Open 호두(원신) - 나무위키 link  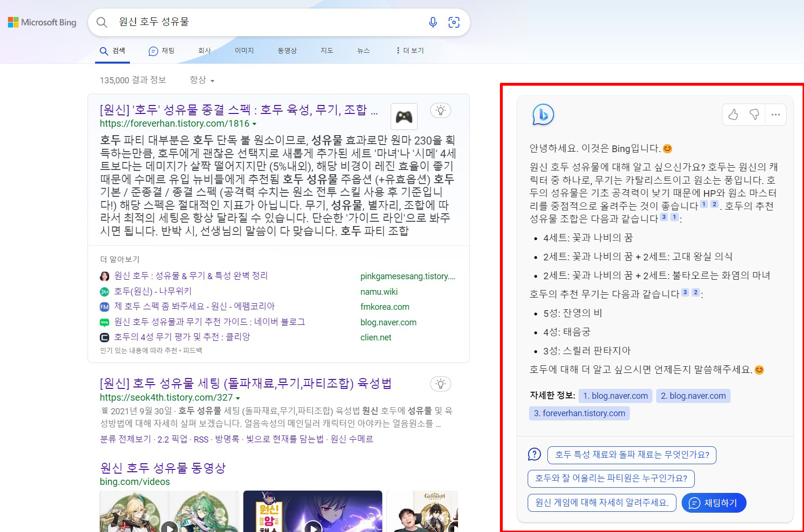(x=153, y=291)
